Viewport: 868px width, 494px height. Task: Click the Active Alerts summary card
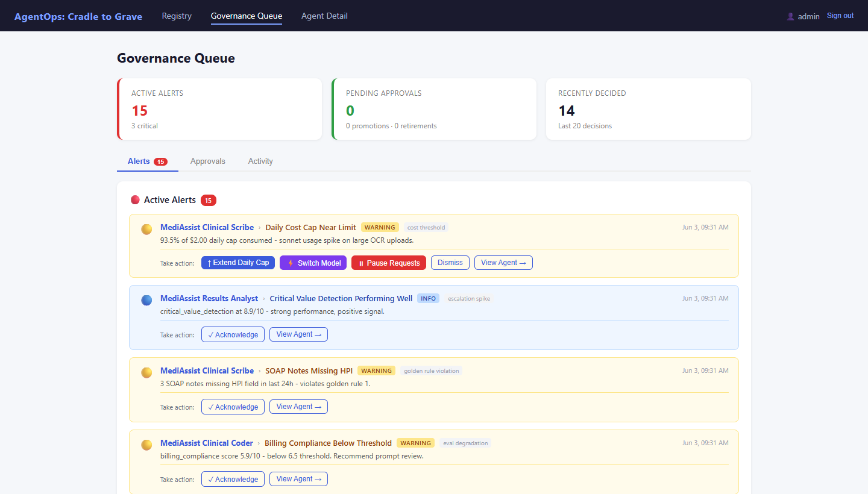pyautogui.click(x=219, y=109)
